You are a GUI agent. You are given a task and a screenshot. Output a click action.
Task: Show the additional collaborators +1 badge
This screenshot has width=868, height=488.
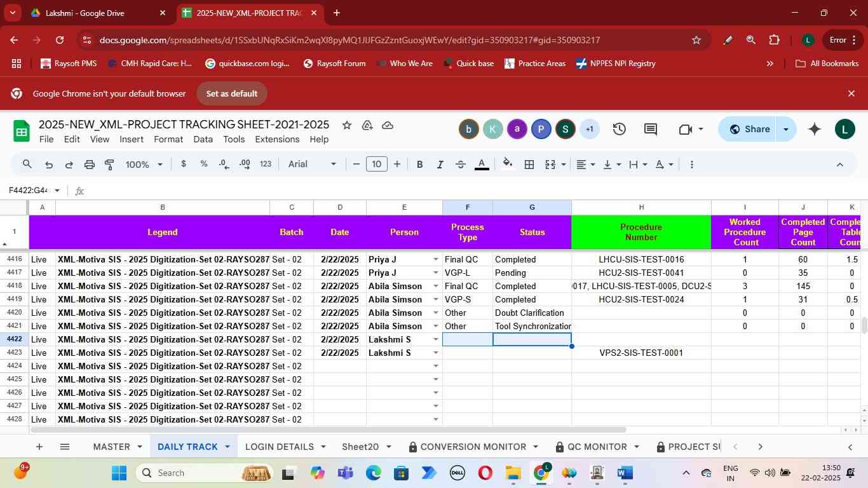coord(589,129)
